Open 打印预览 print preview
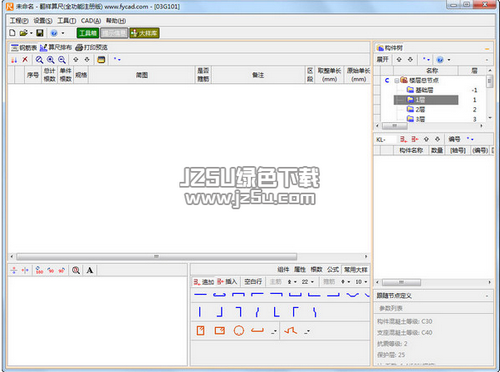Viewport: 500px width, 372px height. tap(92, 47)
